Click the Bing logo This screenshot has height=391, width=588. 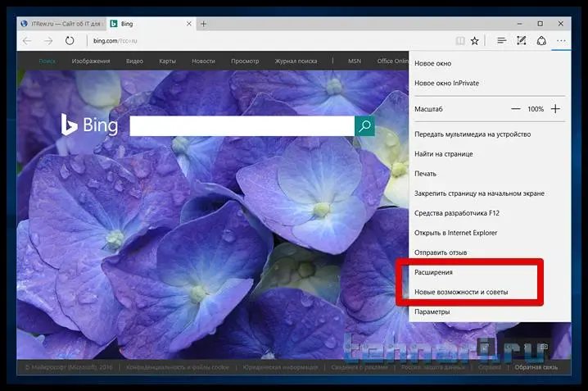point(89,125)
